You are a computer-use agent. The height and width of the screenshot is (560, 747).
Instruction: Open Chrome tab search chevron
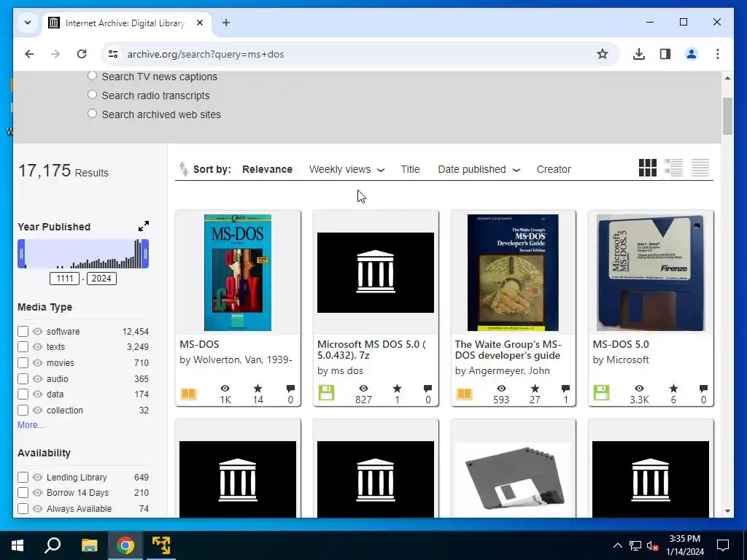(28, 23)
